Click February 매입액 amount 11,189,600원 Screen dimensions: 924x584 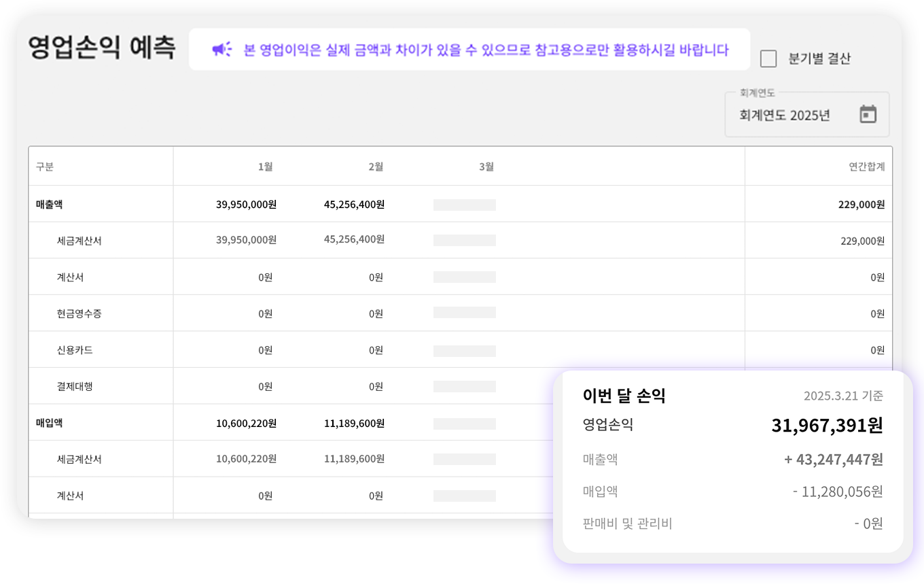354,423
